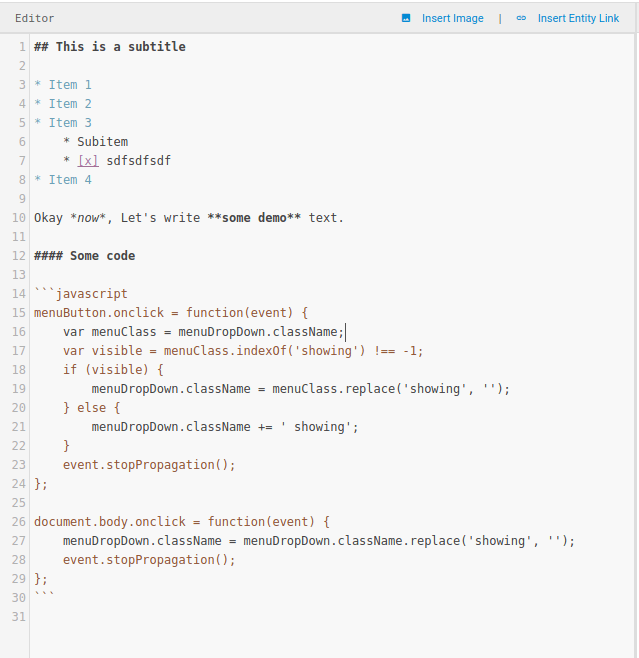
Task: Click the '```javascript' fence line
Action: click(x=81, y=294)
